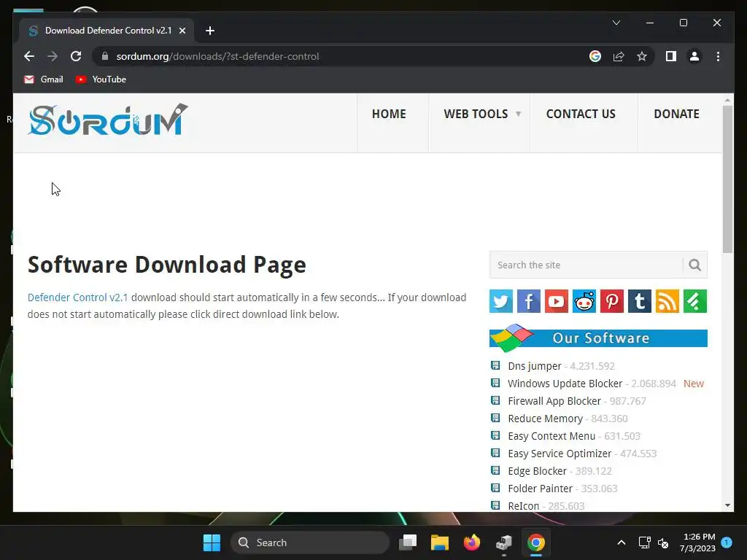This screenshot has height=560, width=747.
Task: Click the Our Software banner
Action: click(598, 338)
